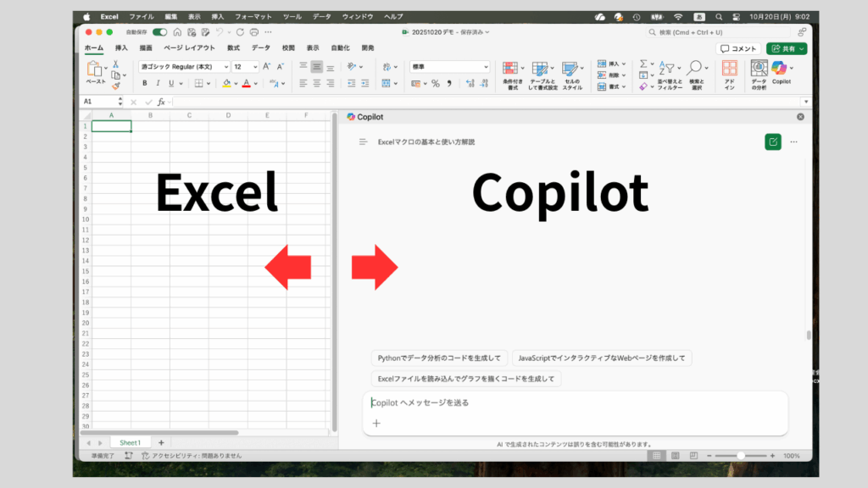
Task: Toggle the 自動保存 (AutoSave) switch
Action: pos(159,31)
